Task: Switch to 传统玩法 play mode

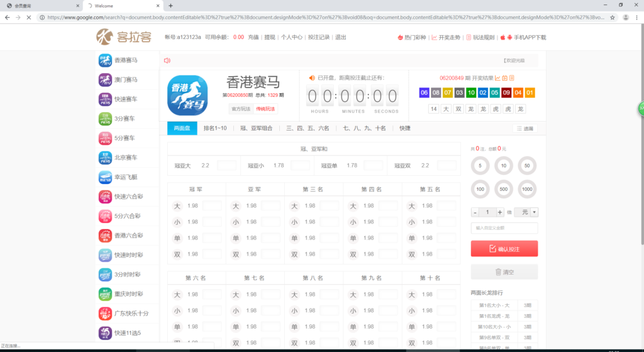Action: point(265,109)
